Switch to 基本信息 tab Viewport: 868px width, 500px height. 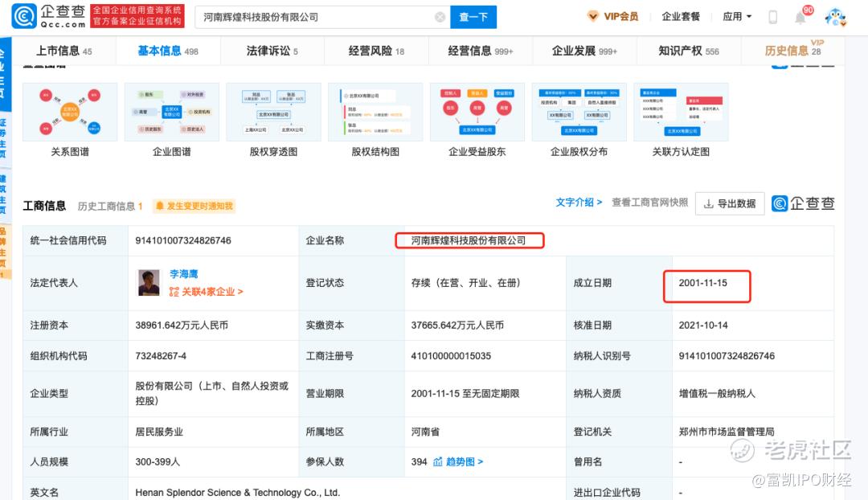tap(168, 51)
